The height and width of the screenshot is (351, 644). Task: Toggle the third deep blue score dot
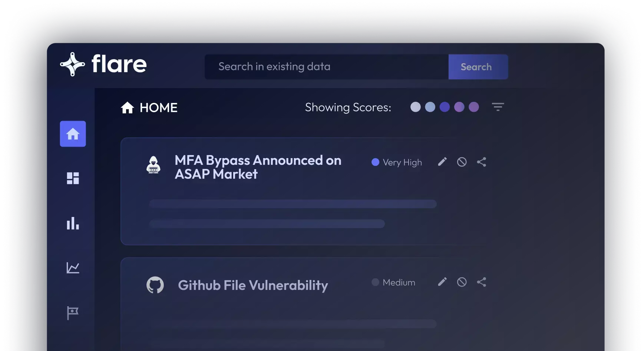445,107
